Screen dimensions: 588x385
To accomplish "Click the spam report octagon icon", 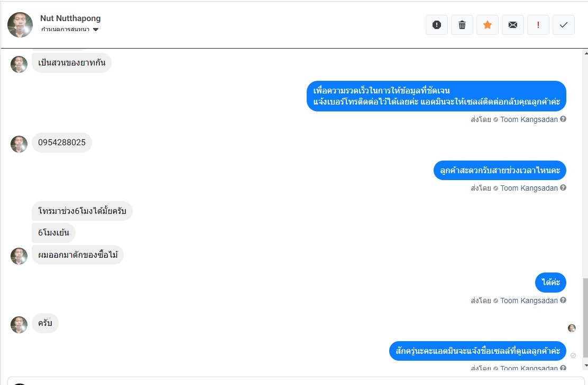I will tap(437, 25).
